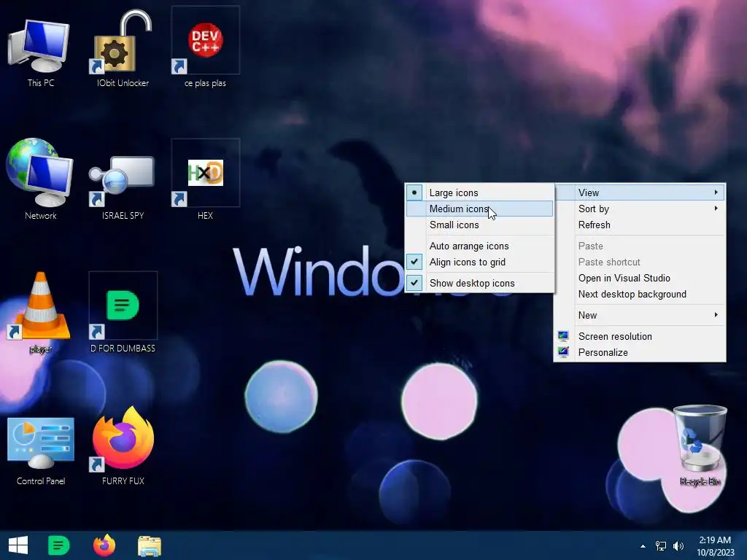
Task: Select the Recycle Bin icon
Action: click(700, 446)
